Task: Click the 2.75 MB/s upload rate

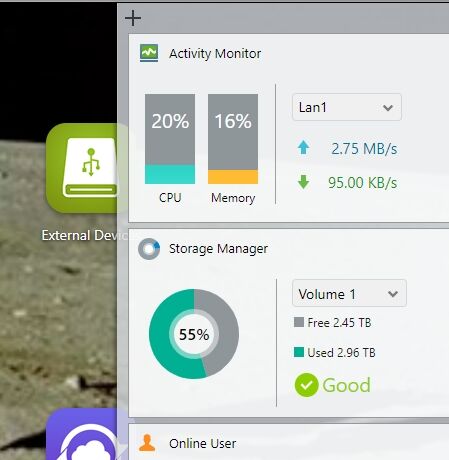Action: pyautogui.click(x=364, y=149)
